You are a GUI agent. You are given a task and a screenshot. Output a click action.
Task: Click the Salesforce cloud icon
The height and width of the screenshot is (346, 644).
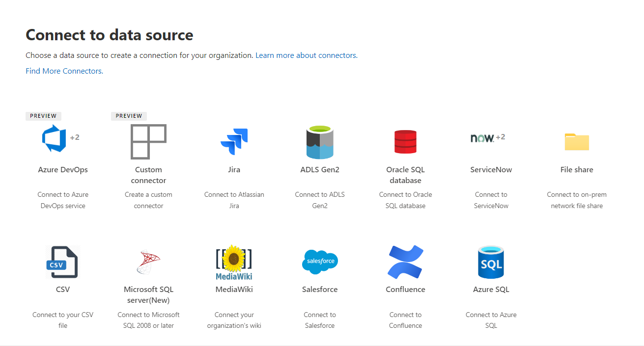tap(320, 262)
